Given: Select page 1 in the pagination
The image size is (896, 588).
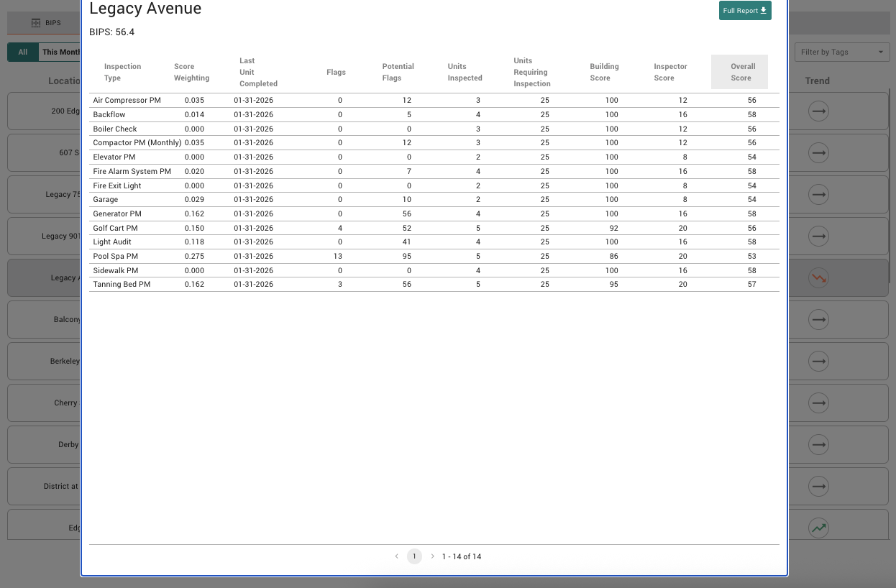Looking at the screenshot, I should (x=414, y=556).
